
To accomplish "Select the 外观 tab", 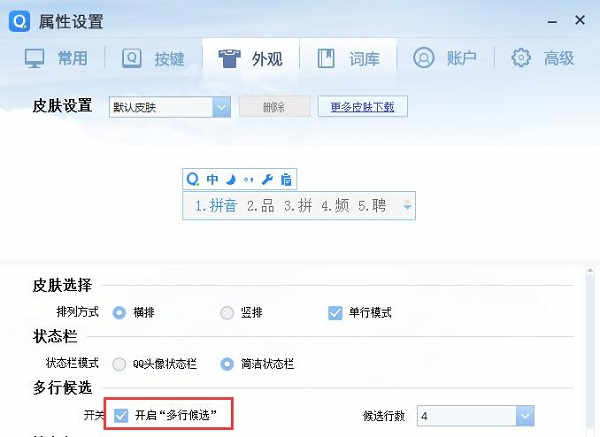I will (251, 59).
